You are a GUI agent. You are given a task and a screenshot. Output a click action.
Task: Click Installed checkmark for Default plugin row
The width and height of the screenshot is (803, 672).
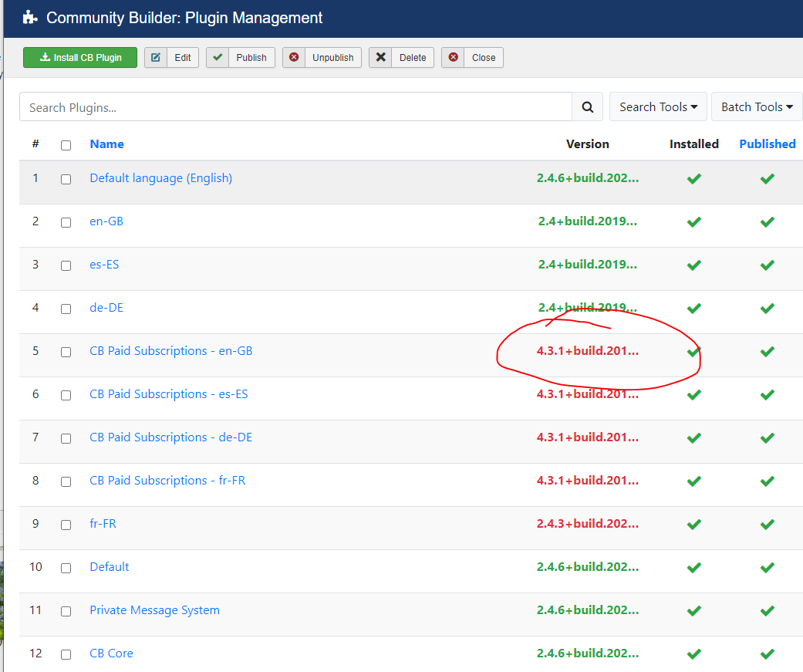[x=694, y=568]
